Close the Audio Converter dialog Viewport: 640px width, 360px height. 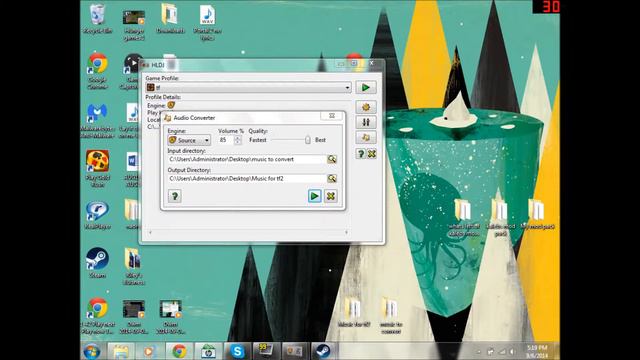332,116
